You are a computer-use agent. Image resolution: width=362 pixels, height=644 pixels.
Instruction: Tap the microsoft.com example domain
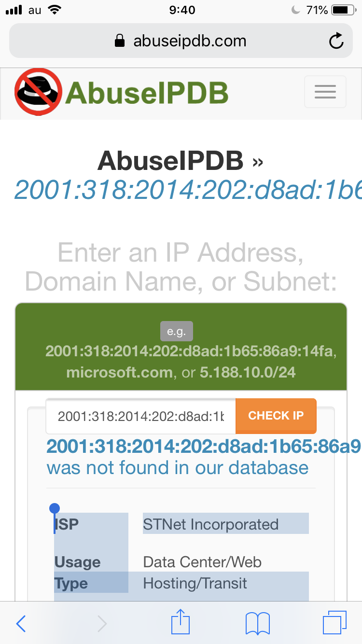(x=119, y=372)
